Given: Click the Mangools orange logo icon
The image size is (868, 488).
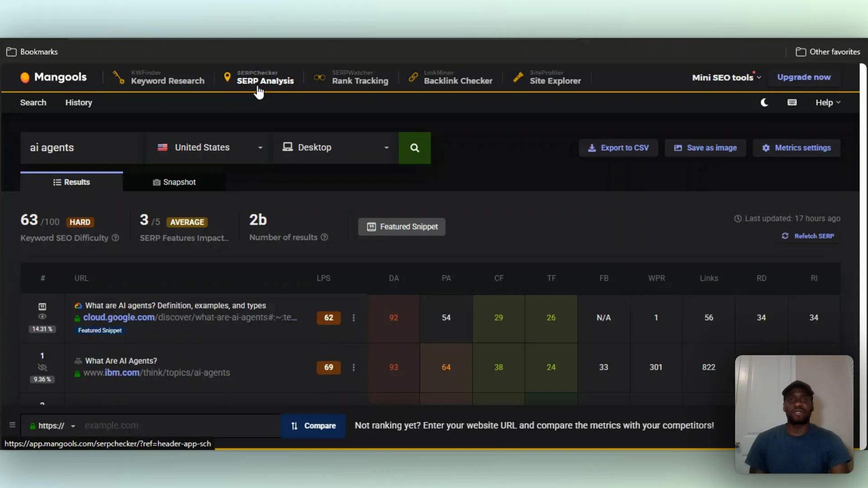Looking at the screenshot, I should pos(25,77).
